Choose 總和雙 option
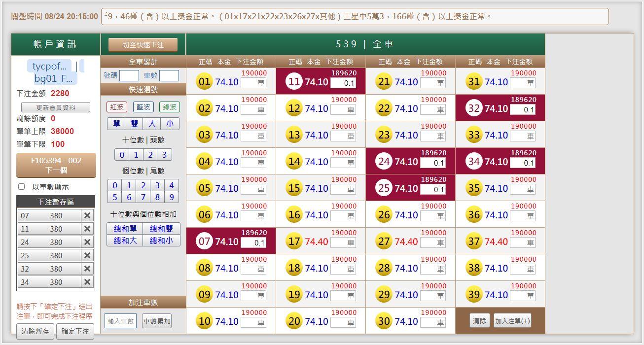The height and width of the screenshot is (345, 644). tap(161, 229)
